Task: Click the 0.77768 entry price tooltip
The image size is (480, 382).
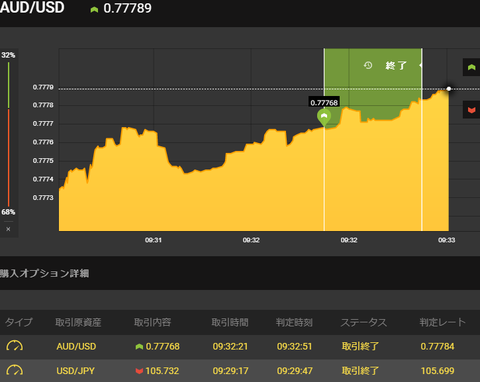Action: [x=324, y=102]
